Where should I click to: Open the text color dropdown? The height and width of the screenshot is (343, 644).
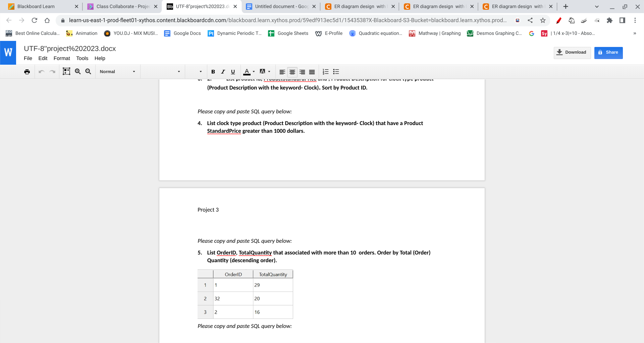[x=253, y=71]
